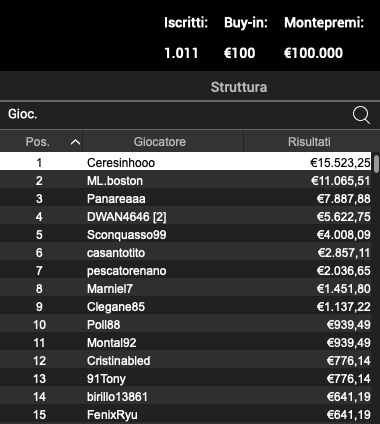380x424 pixels.
Task: Choose player Panareaaa in the list
Action: (185, 199)
